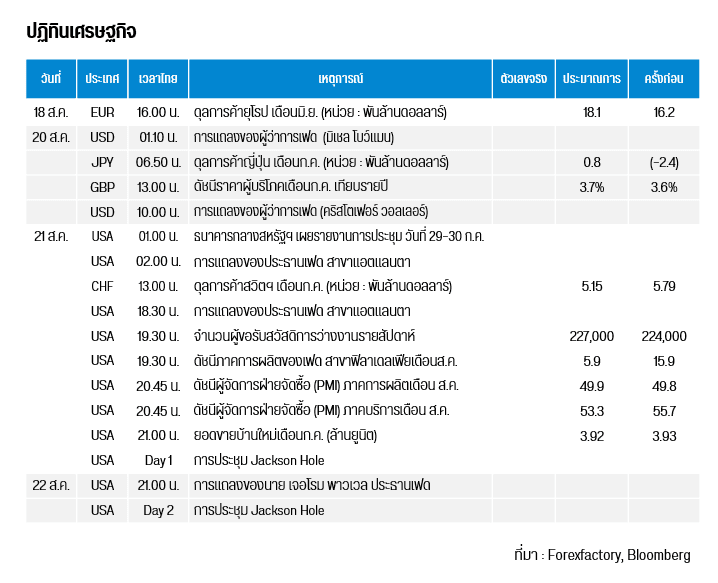Screen dimensions: 718x583
Task: Click the ตัวเลขจริง column header
Action: point(523,78)
